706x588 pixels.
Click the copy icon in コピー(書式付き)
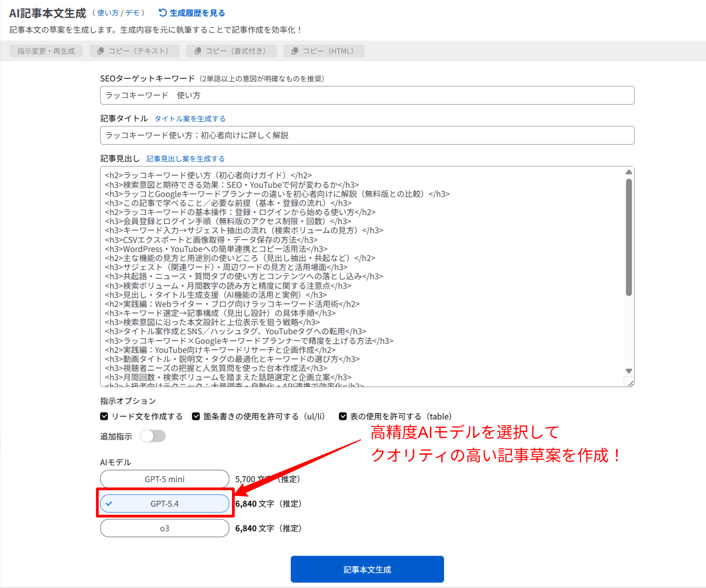click(198, 51)
